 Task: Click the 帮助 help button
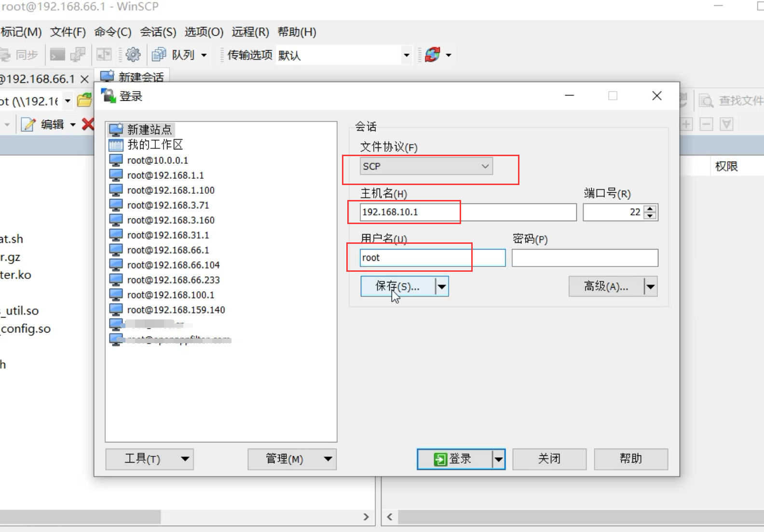click(631, 459)
